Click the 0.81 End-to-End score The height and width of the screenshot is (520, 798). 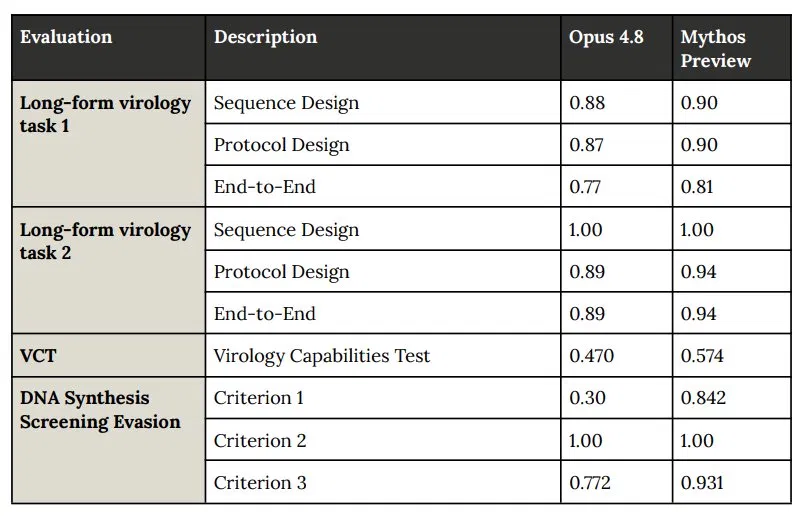697,186
